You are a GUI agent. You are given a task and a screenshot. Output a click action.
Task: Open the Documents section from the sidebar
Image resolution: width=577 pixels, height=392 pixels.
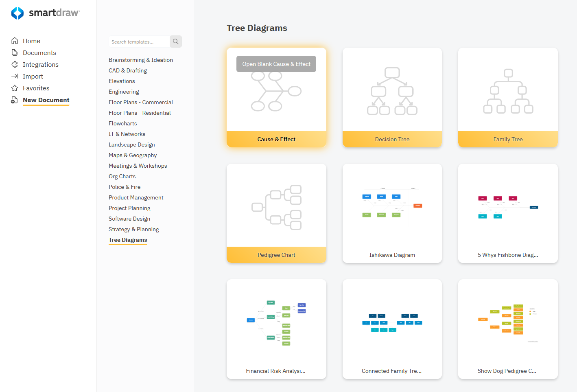14,53
